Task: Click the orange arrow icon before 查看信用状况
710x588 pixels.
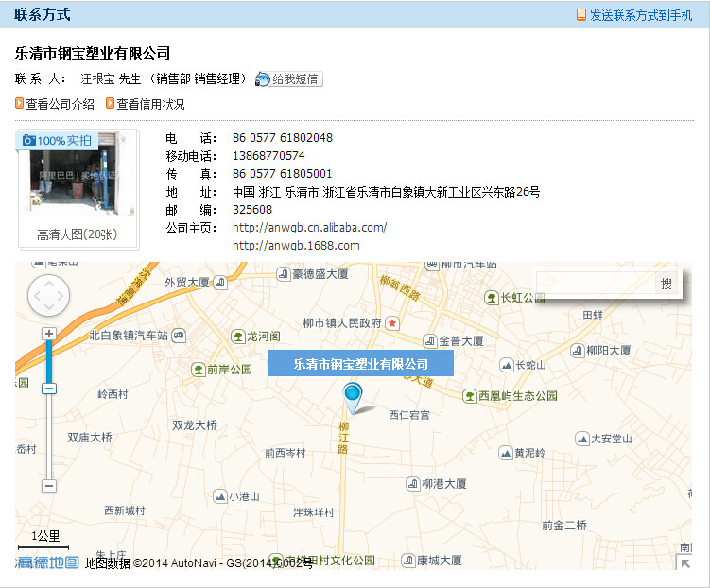Action: click(110, 103)
